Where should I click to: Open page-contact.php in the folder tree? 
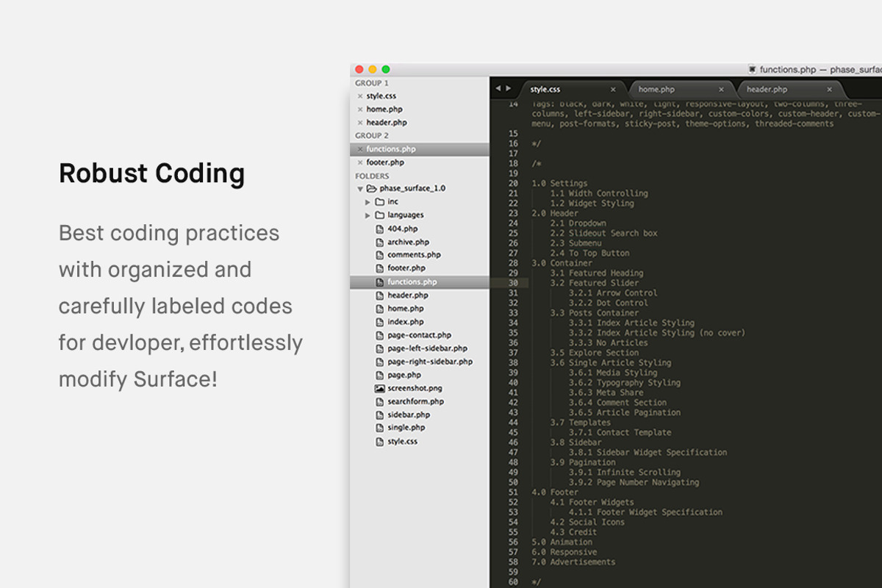420,335
